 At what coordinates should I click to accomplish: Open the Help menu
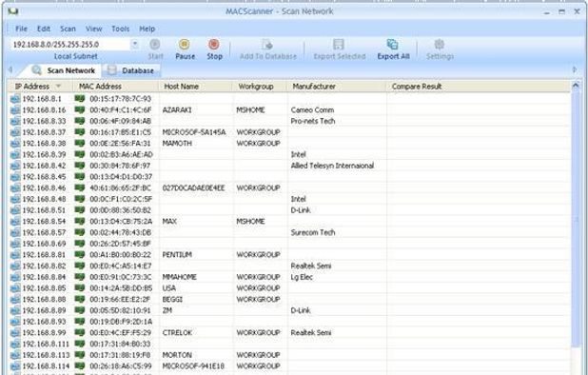click(x=147, y=29)
